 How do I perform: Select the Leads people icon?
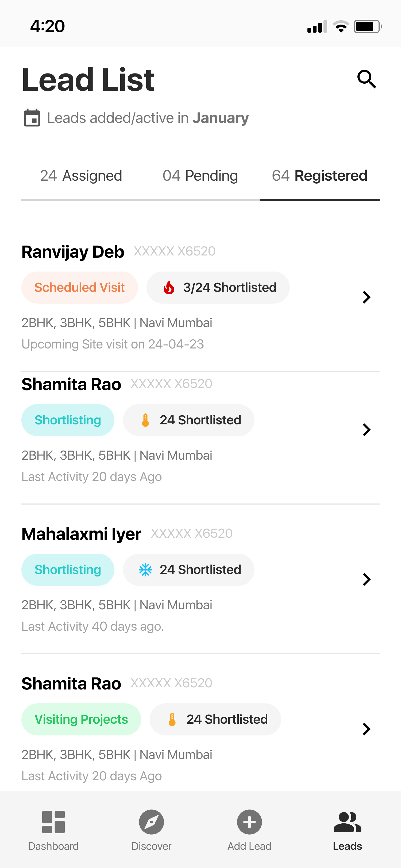coord(347,822)
